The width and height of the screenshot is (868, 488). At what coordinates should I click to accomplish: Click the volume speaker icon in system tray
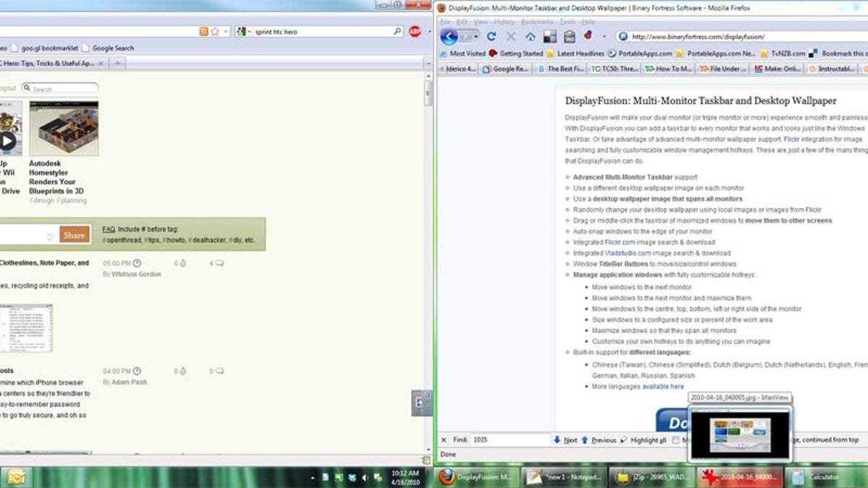click(x=365, y=477)
